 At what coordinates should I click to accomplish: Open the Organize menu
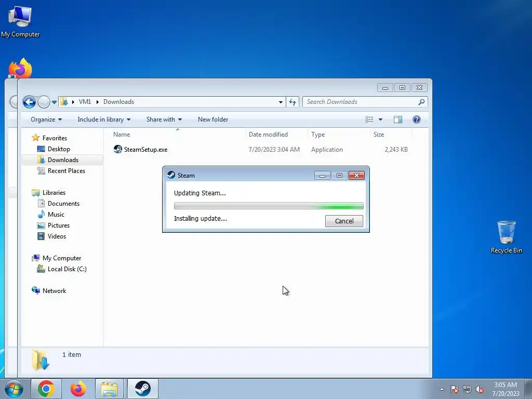46,119
